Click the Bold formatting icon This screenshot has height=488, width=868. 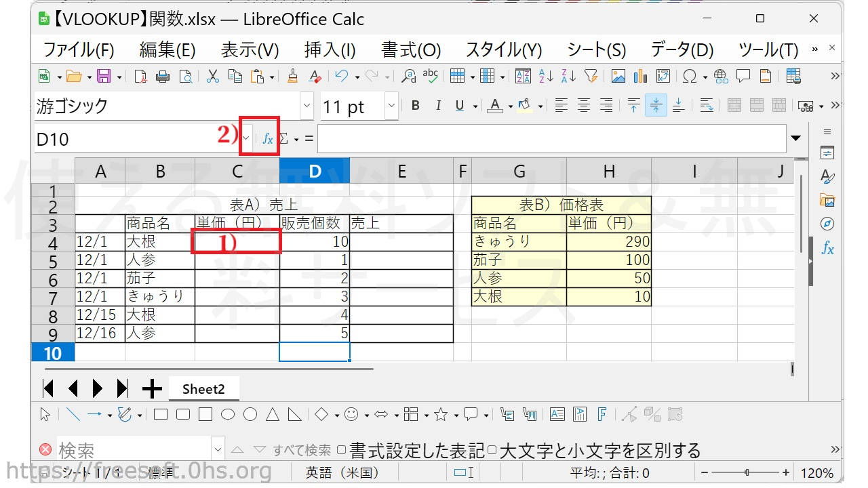pyautogui.click(x=416, y=106)
